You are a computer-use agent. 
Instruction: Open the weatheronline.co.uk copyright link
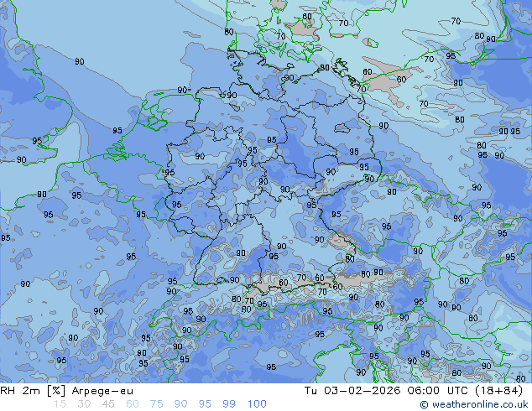pos(474,404)
